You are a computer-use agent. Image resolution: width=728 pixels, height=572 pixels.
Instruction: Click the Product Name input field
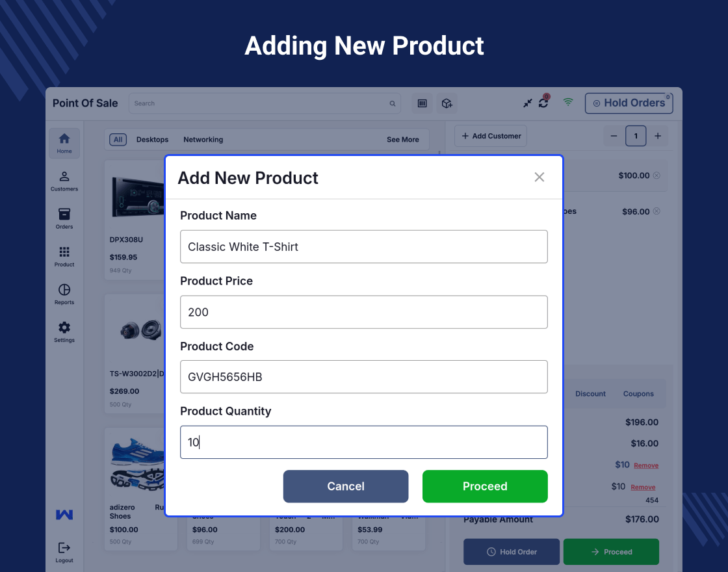(364, 247)
